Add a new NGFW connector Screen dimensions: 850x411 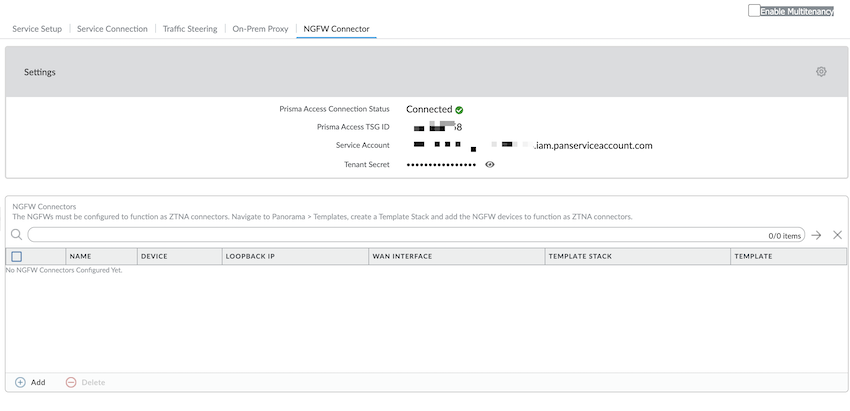point(30,382)
